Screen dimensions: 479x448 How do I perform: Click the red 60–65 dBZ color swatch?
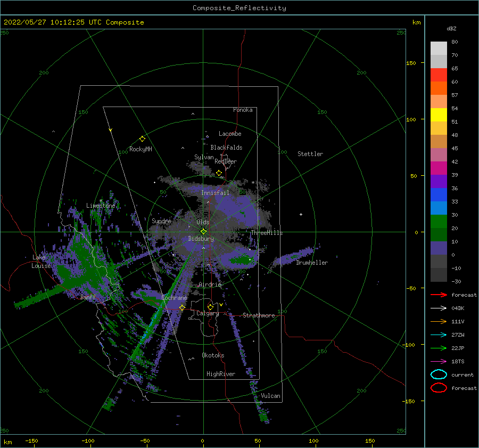pyautogui.click(x=439, y=75)
